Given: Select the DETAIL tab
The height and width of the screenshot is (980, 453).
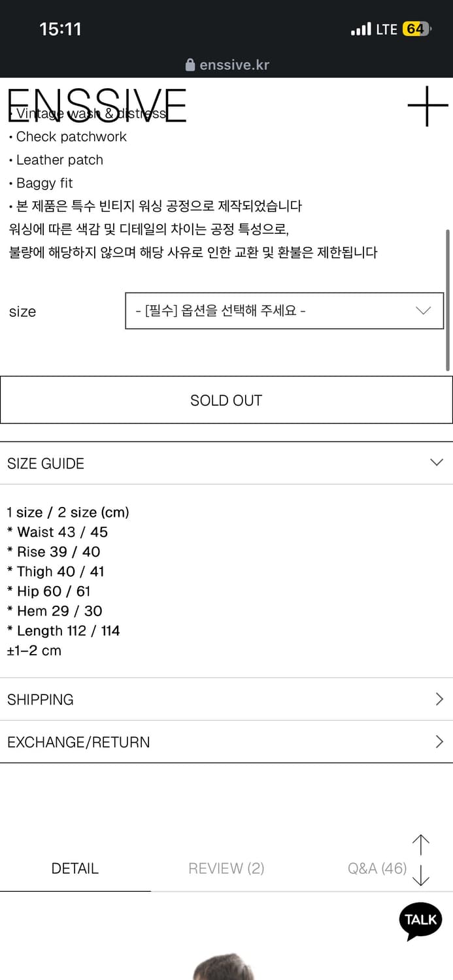Looking at the screenshot, I should click(x=75, y=868).
